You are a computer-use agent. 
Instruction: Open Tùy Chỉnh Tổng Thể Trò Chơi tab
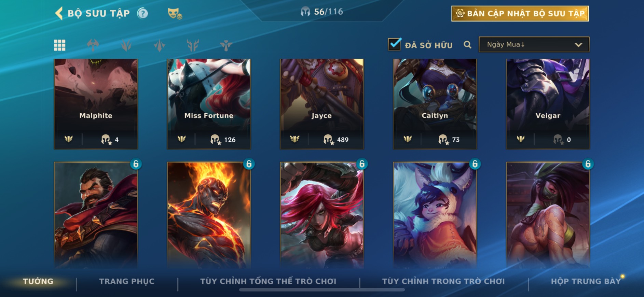click(x=268, y=281)
